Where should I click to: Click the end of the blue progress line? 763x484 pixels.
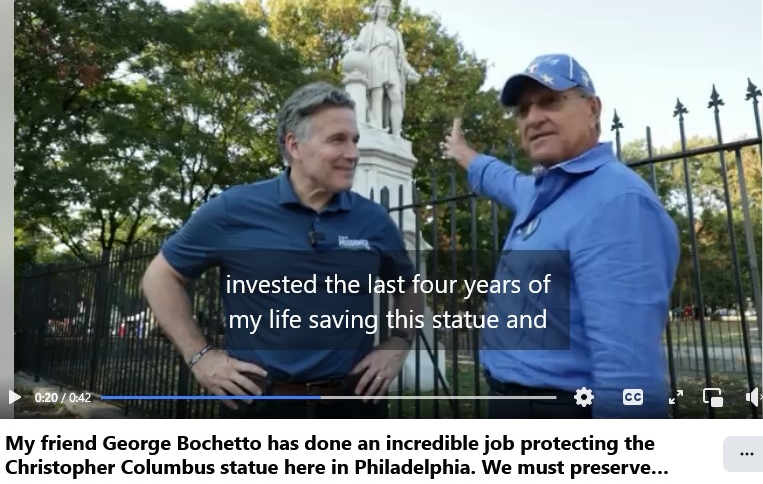coord(320,397)
